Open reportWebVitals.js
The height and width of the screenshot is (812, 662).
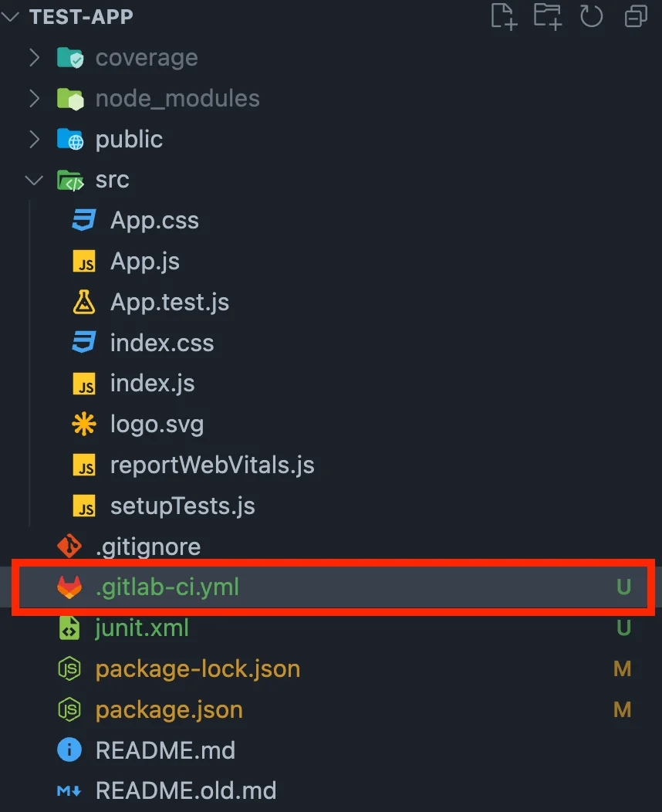pos(211,465)
